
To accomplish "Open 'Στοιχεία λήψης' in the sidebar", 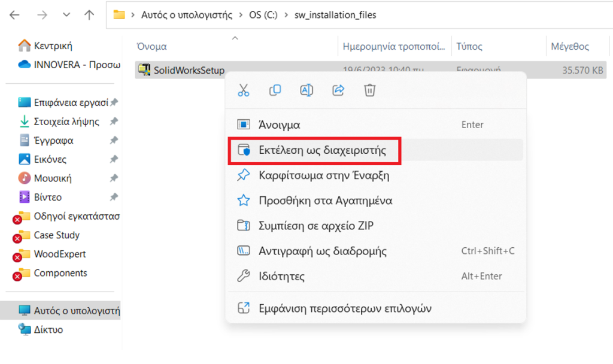I will point(66,122).
